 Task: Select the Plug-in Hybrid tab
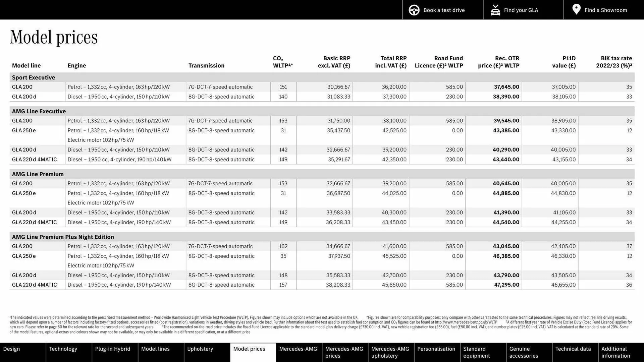coord(113,352)
